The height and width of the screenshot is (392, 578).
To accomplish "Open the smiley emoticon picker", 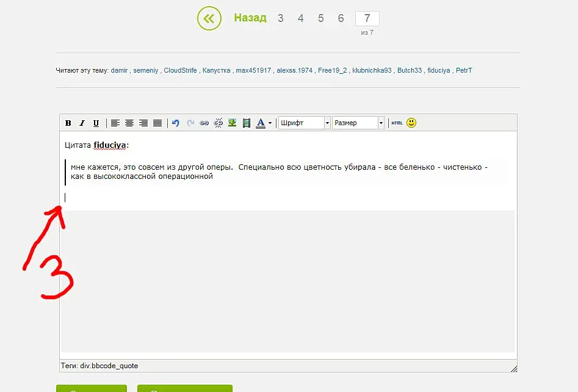I will click(x=411, y=123).
